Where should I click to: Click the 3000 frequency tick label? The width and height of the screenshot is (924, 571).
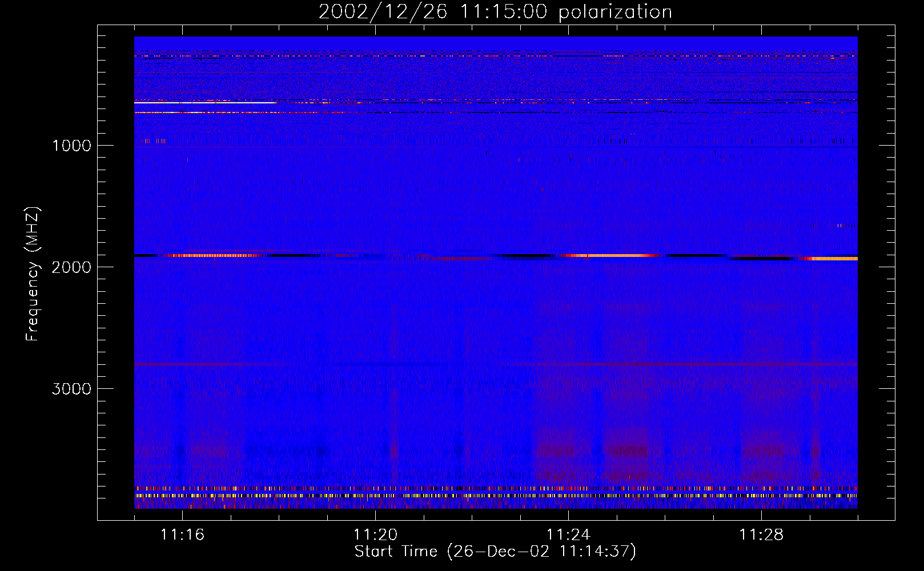(x=71, y=389)
